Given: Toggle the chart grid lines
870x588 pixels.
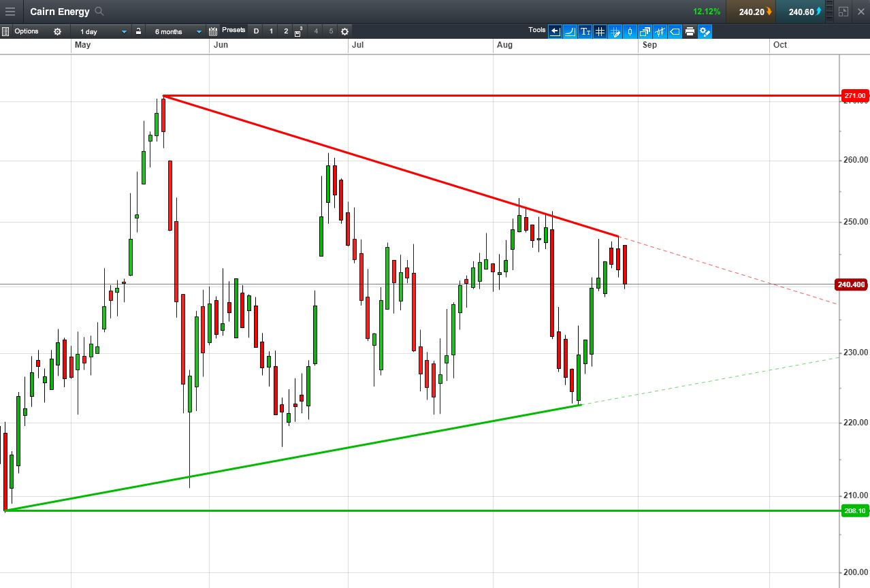Looking at the screenshot, I should tap(600, 31).
